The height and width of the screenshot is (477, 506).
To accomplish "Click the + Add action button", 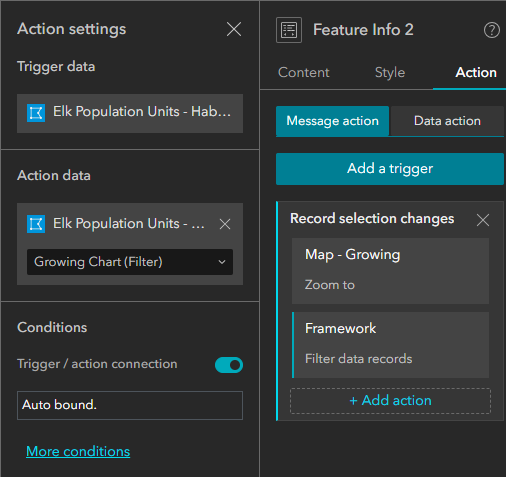I will (390, 401).
